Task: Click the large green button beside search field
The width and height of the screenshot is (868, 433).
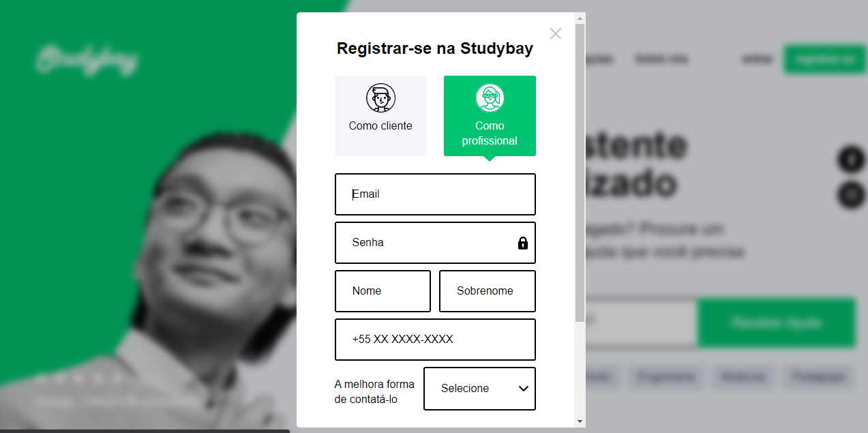Action: click(x=777, y=323)
